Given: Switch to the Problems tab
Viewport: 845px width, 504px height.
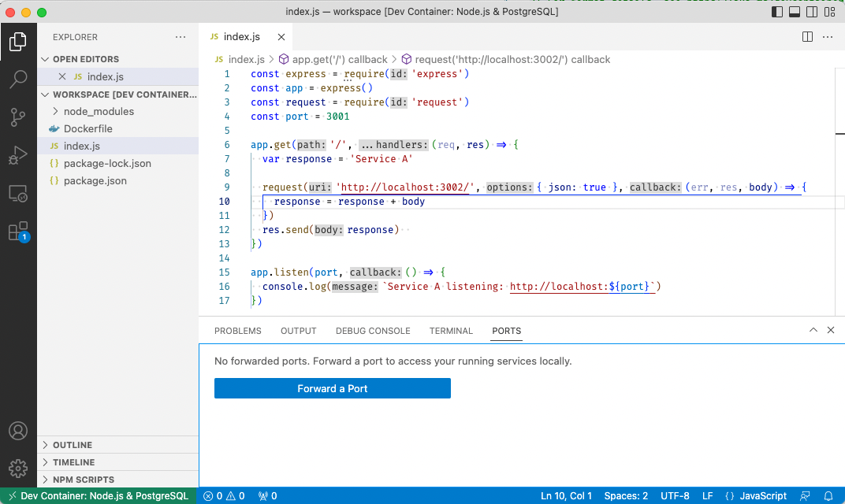Looking at the screenshot, I should [237, 331].
